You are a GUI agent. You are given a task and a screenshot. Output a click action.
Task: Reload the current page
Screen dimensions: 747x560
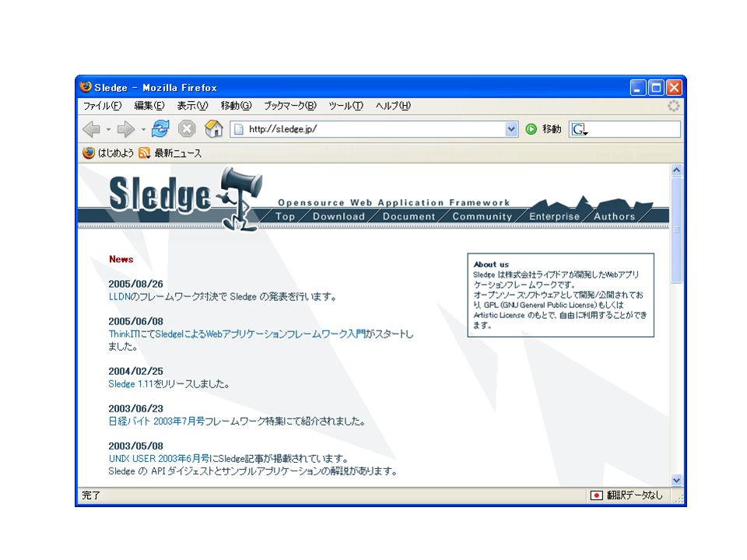(x=160, y=128)
